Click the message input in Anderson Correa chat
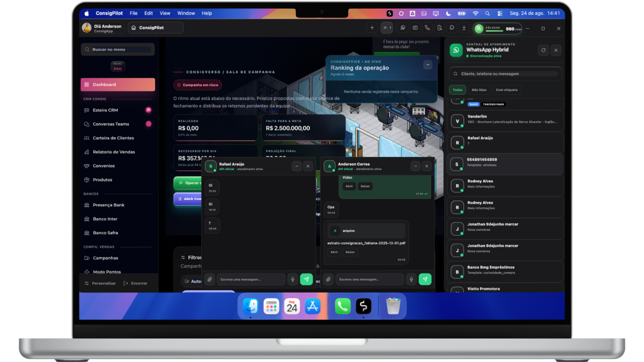 click(x=369, y=279)
